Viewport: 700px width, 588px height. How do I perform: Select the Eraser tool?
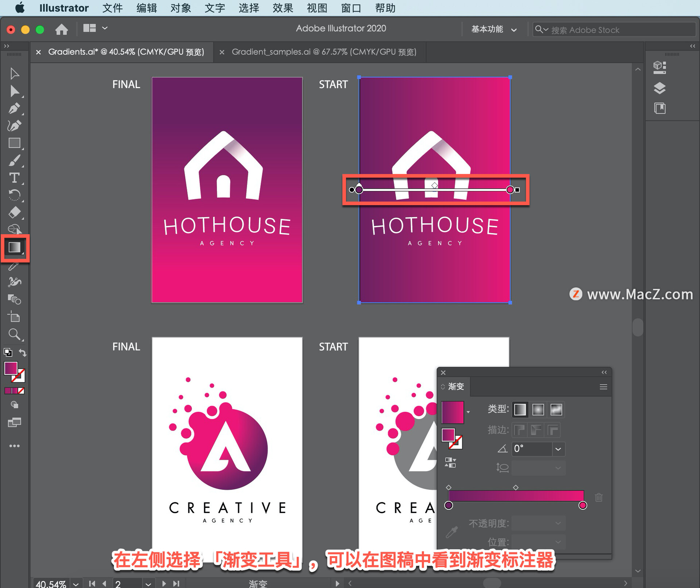click(x=15, y=212)
